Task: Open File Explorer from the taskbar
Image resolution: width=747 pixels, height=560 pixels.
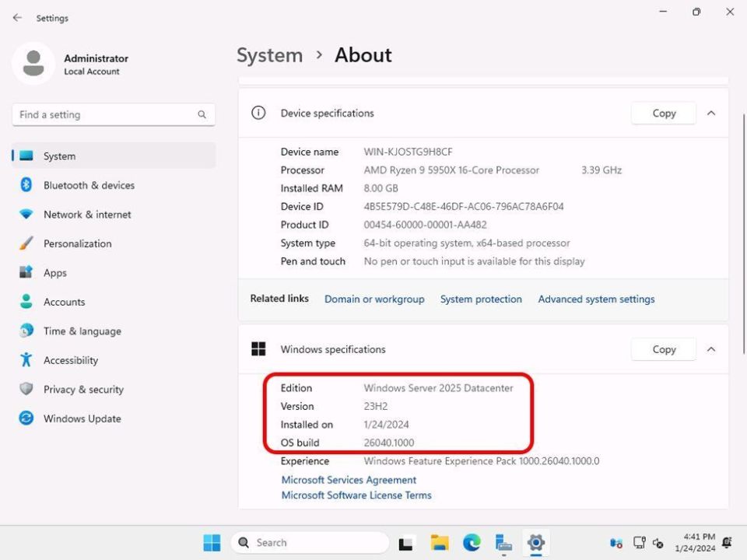Action: click(x=439, y=542)
